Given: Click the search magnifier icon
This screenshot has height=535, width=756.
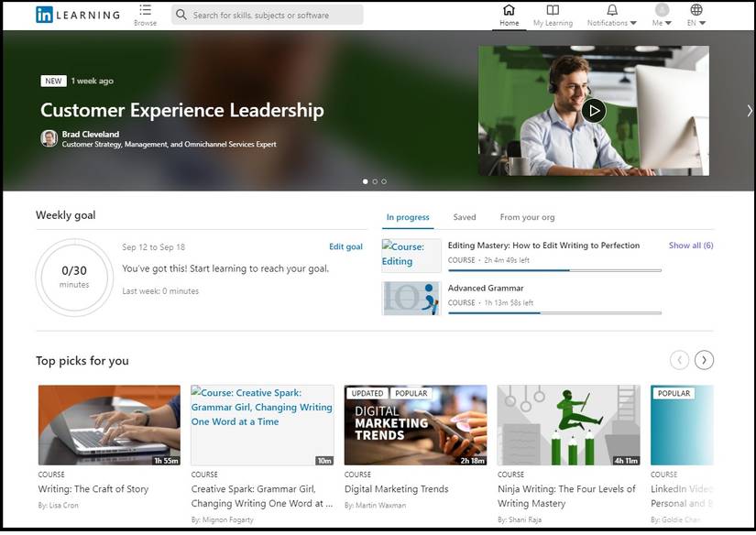Looking at the screenshot, I should [181, 15].
